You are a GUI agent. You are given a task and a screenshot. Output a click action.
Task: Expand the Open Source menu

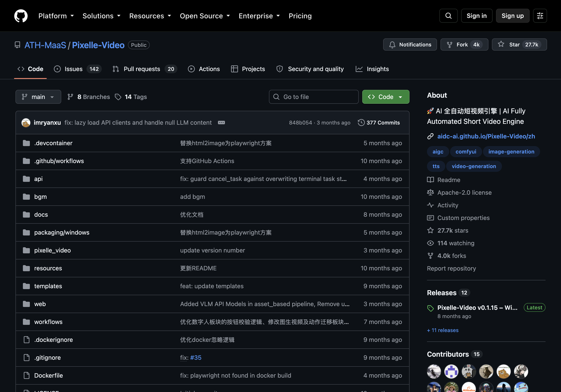click(x=205, y=16)
